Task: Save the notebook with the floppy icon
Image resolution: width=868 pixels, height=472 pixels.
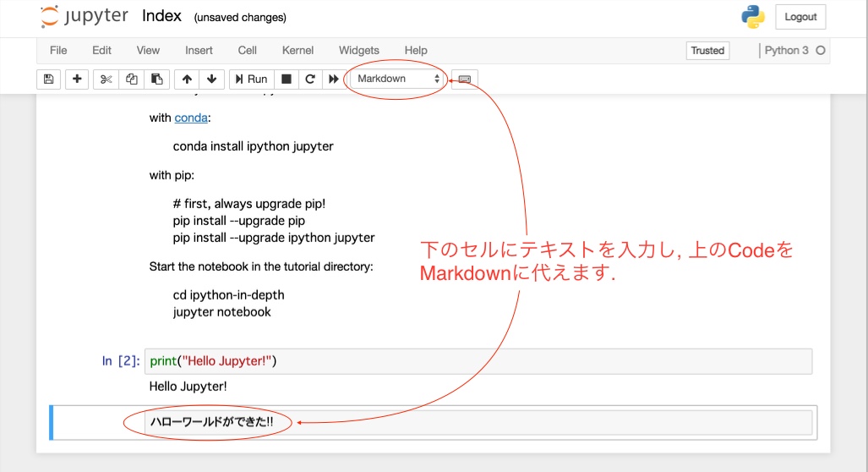Action: 49,79
